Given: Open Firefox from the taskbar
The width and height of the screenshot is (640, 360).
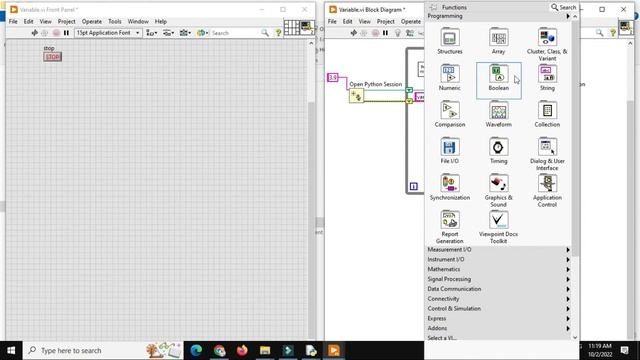Looking at the screenshot, I should [x=242, y=350].
